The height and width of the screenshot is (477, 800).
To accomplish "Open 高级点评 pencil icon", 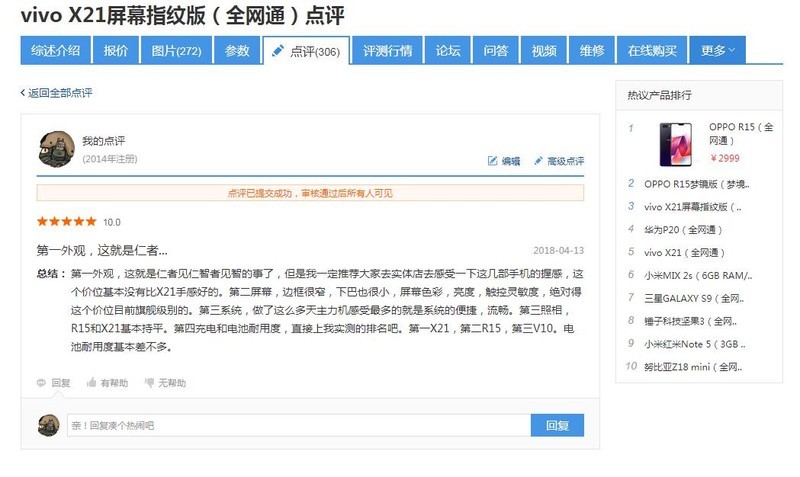I will pos(538,161).
